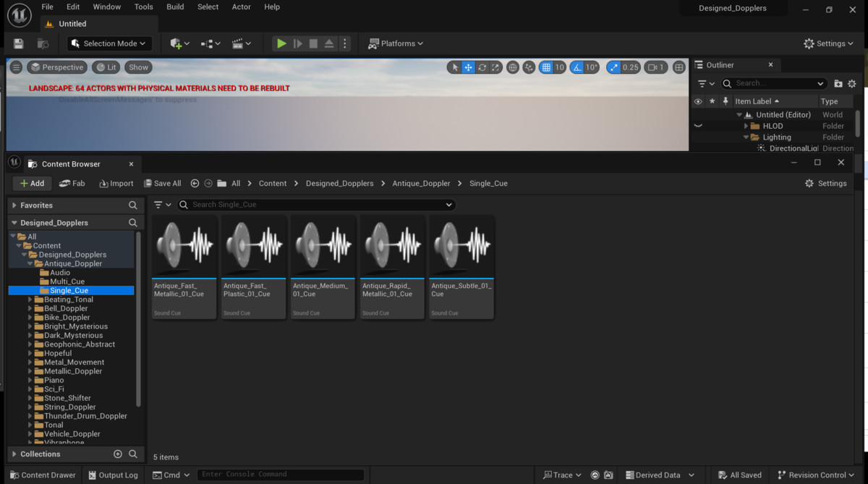Click the add collection plus icon
The height and width of the screenshot is (484, 868).
(118, 454)
